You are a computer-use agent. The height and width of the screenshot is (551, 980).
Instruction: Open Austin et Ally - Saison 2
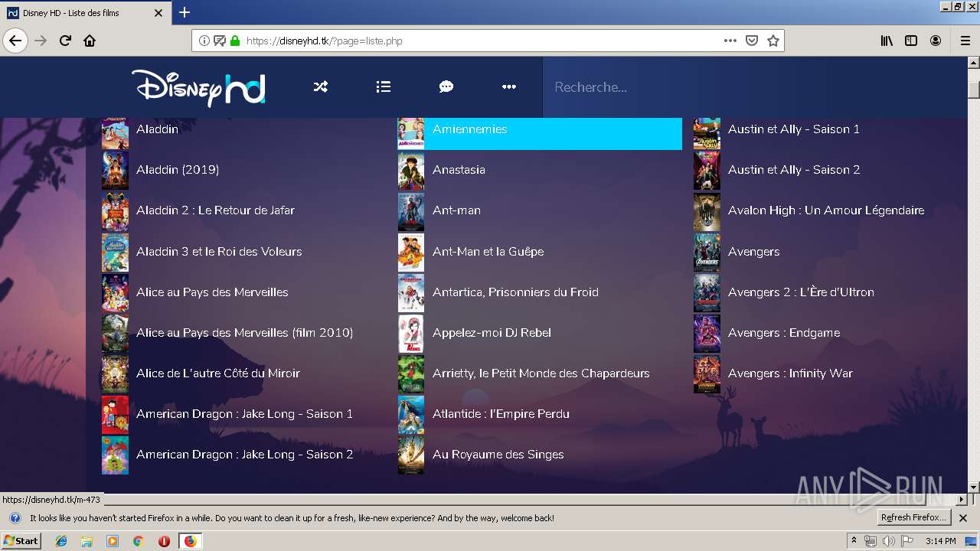[x=794, y=169]
